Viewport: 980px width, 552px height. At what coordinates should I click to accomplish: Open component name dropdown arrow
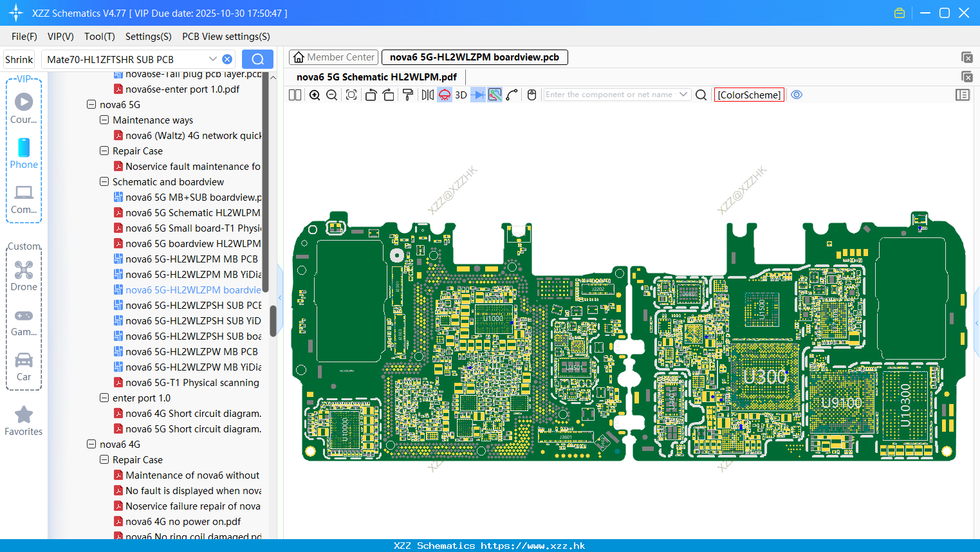pyautogui.click(x=683, y=95)
